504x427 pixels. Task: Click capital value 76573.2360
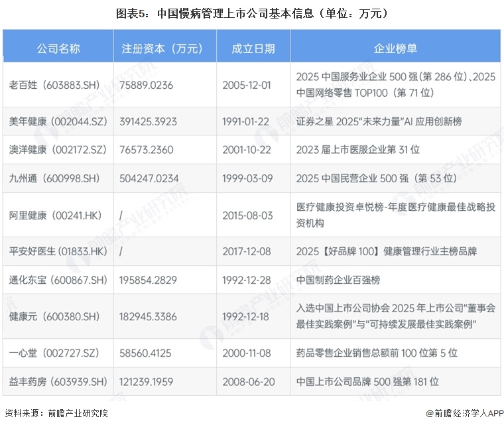coord(147,150)
